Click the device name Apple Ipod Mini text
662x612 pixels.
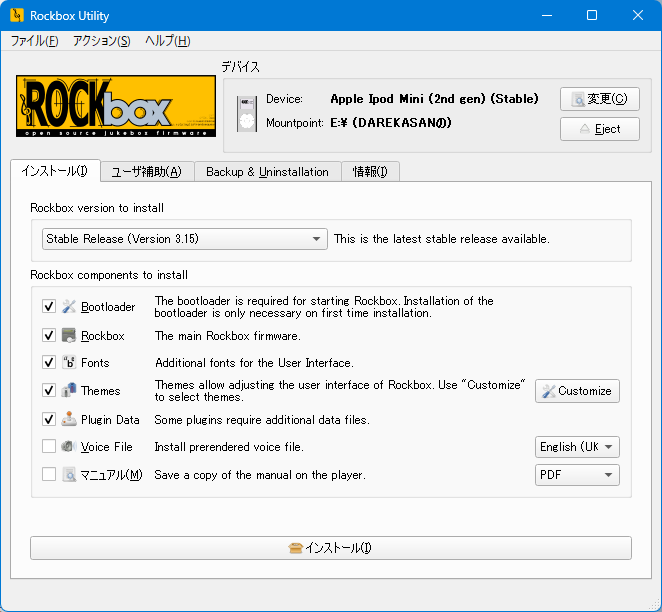coord(434,99)
